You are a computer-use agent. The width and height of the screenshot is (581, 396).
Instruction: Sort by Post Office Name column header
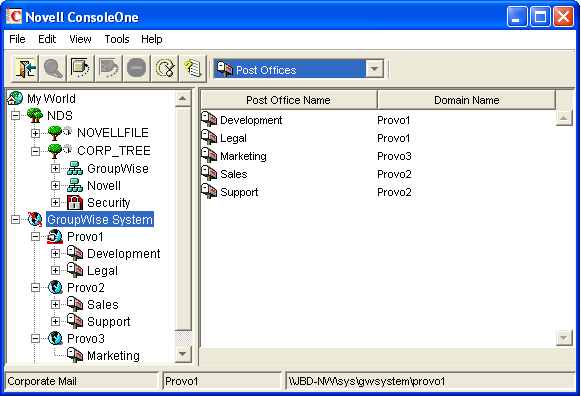click(x=289, y=100)
